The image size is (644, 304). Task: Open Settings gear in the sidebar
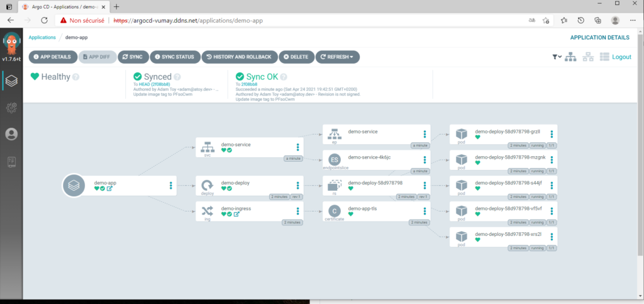[x=11, y=108]
